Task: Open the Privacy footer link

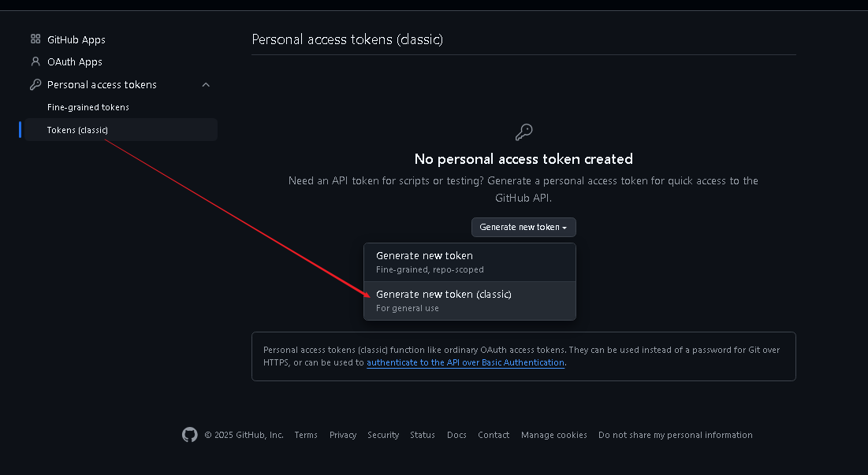Action: tap(343, 435)
